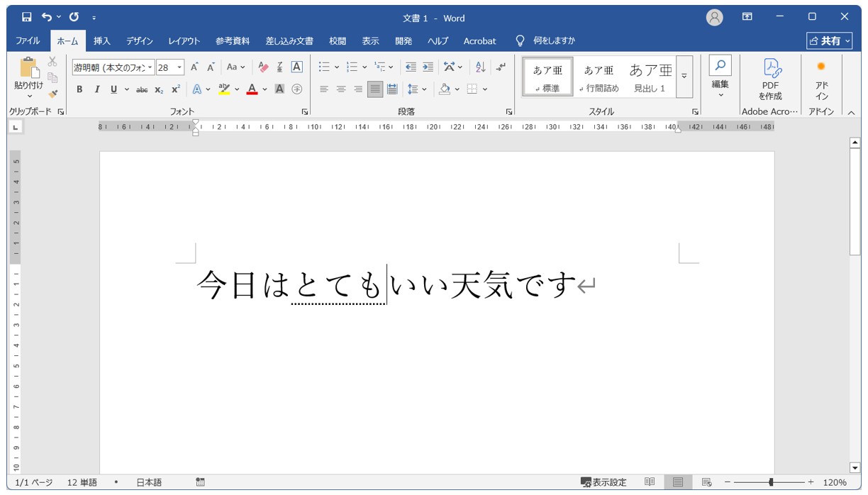Screen dimensions: 868x495
Task: Open the ファイル tab
Action: tap(28, 41)
